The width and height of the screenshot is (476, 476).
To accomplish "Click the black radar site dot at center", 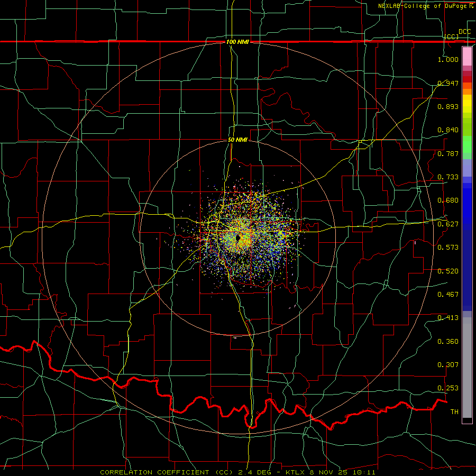I will point(238,238).
